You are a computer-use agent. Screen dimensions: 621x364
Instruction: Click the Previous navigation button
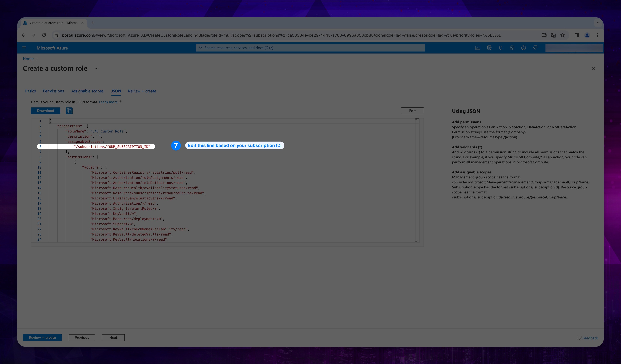point(81,337)
